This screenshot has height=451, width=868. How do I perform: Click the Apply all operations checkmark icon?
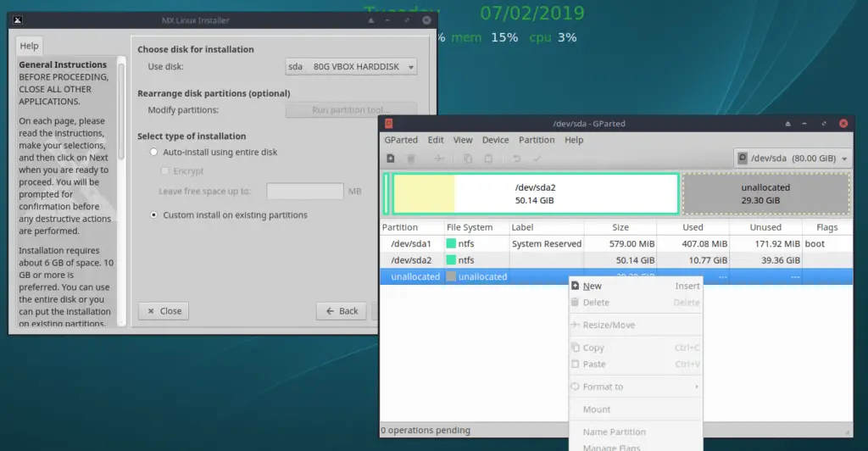(537, 159)
